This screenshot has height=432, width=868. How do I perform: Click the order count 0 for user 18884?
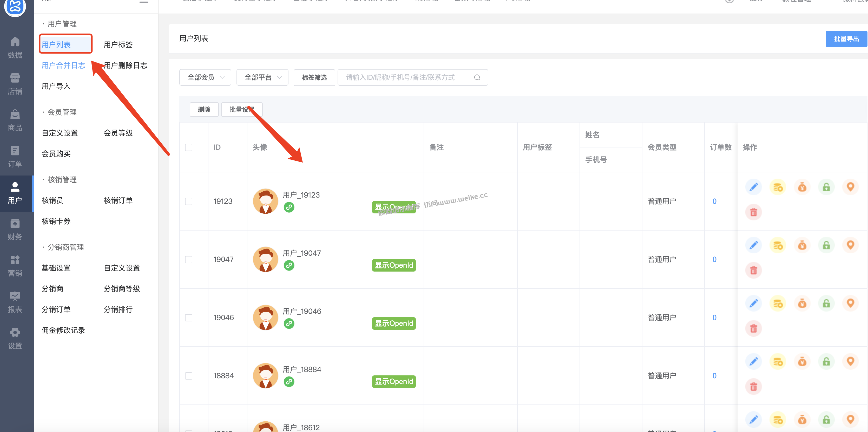(714, 376)
